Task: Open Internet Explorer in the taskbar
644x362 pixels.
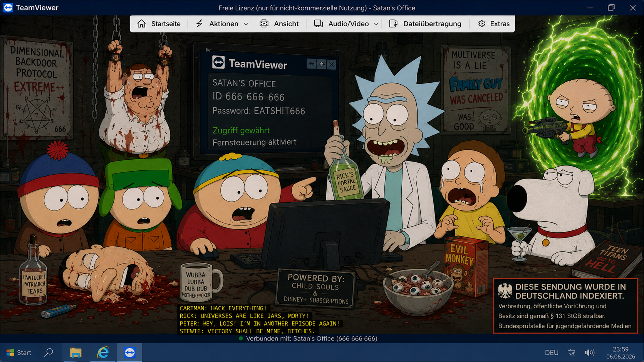Action: point(103,352)
